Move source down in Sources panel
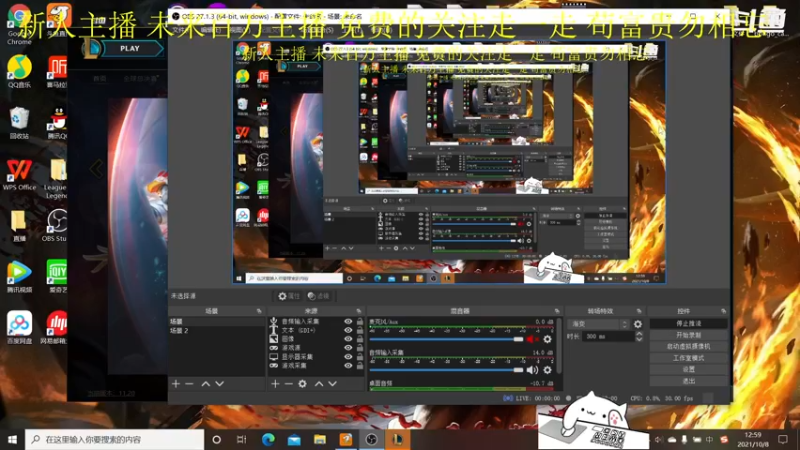Image resolution: width=800 pixels, height=450 pixels. [x=333, y=384]
